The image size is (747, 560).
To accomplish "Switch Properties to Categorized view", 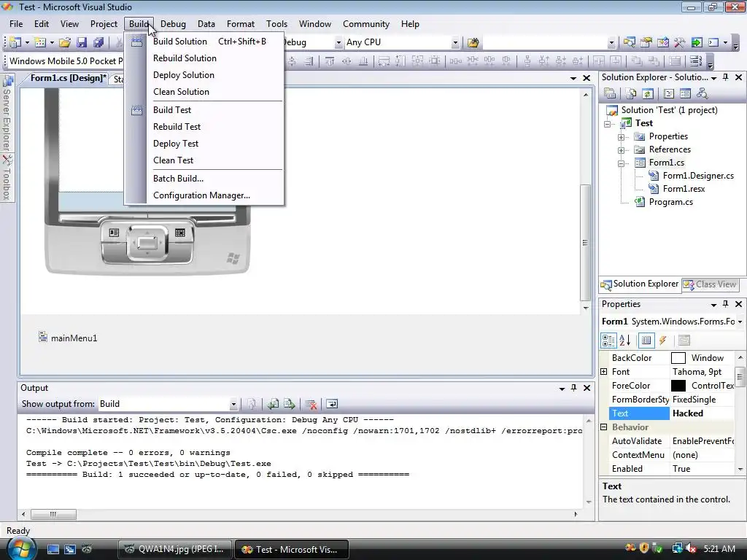I will [x=608, y=340].
